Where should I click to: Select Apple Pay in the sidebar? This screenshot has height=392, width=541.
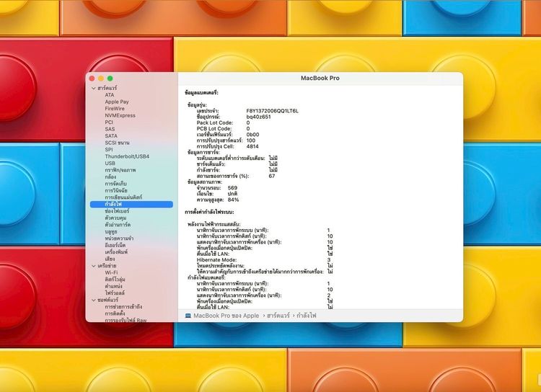[117, 102]
